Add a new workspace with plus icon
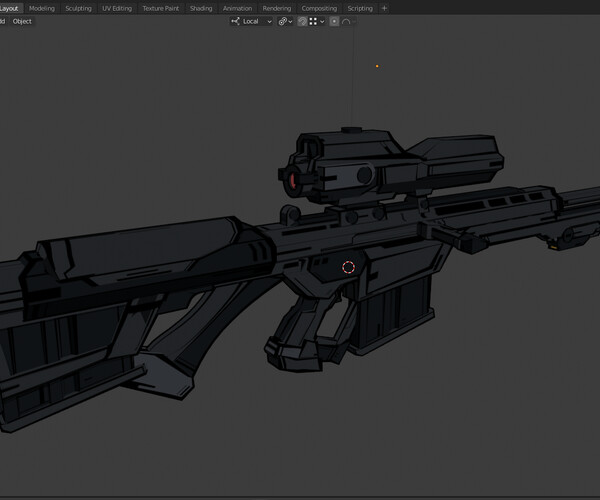 384,8
